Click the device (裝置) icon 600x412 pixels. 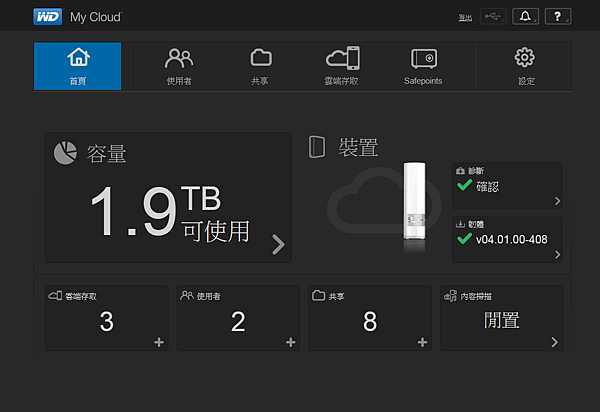click(x=317, y=147)
